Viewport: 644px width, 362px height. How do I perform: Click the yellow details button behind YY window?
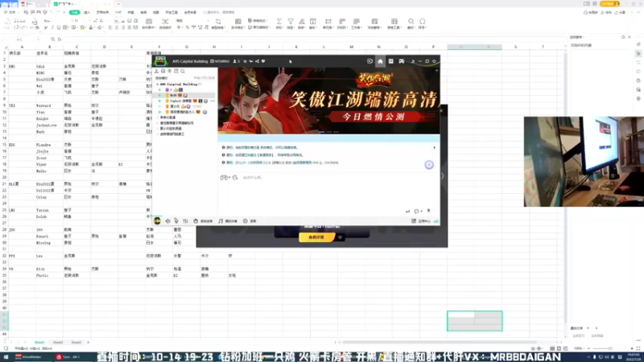tap(316, 237)
